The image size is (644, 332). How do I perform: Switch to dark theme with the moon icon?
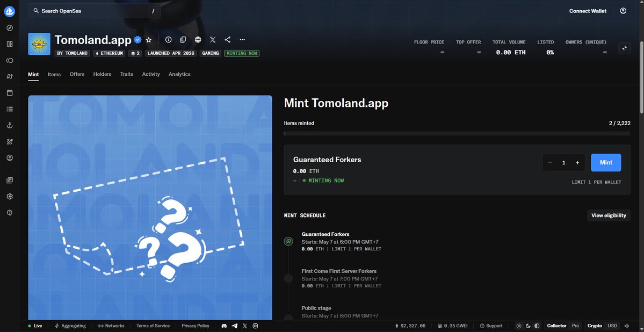(x=528, y=326)
